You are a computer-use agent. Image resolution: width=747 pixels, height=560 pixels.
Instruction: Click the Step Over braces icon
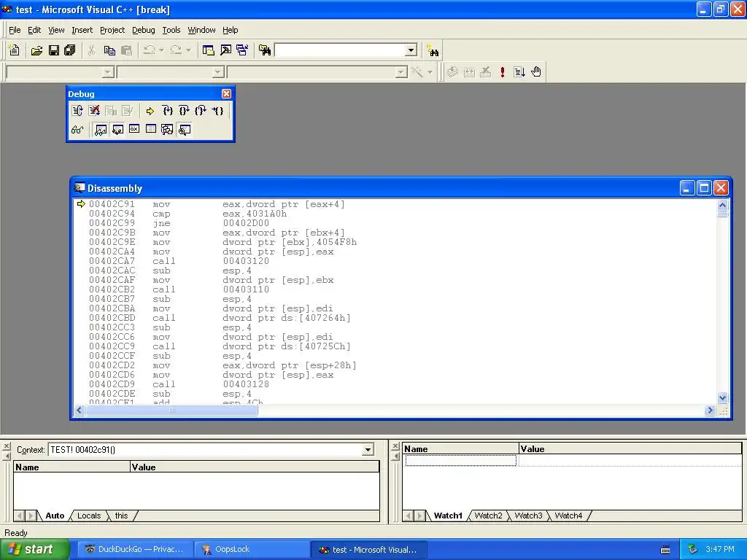[184, 111]
